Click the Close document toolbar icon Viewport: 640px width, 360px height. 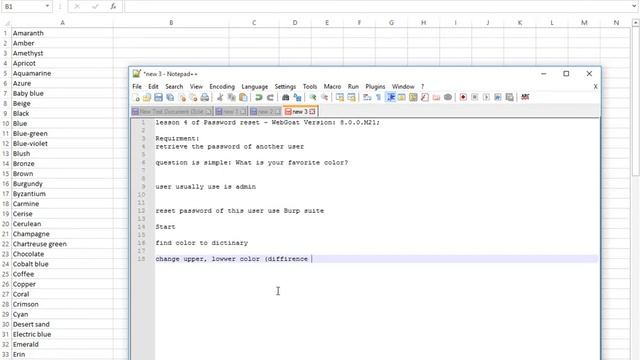click(182, 97)
